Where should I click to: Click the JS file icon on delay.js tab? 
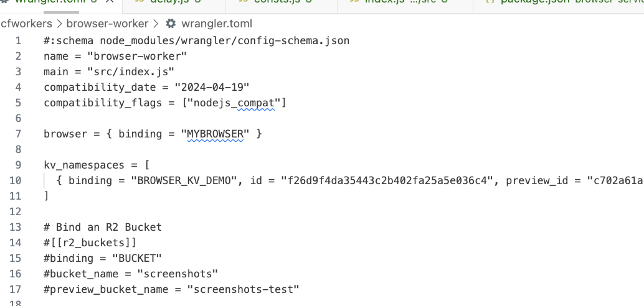pos(140,2)
